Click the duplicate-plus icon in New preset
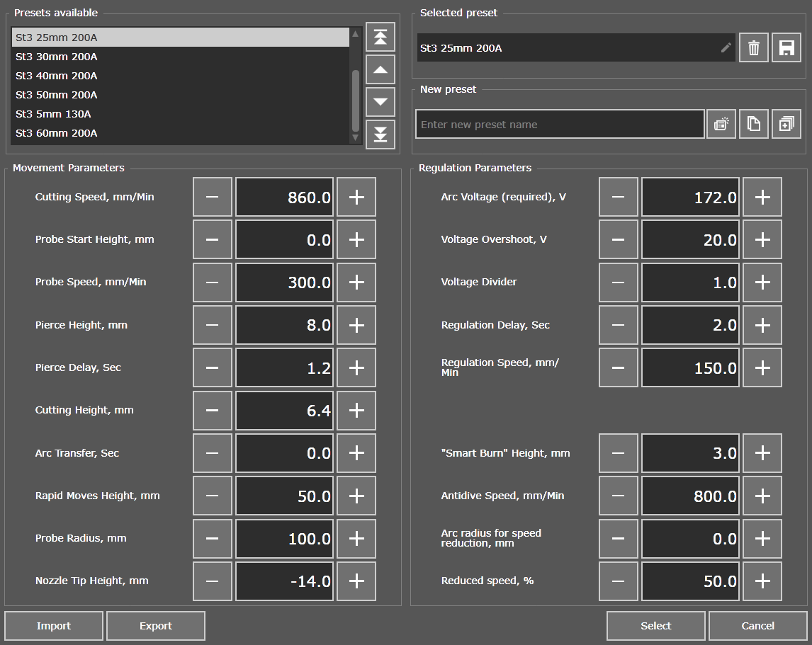812x645 pixels. click(x=786, y=125)
